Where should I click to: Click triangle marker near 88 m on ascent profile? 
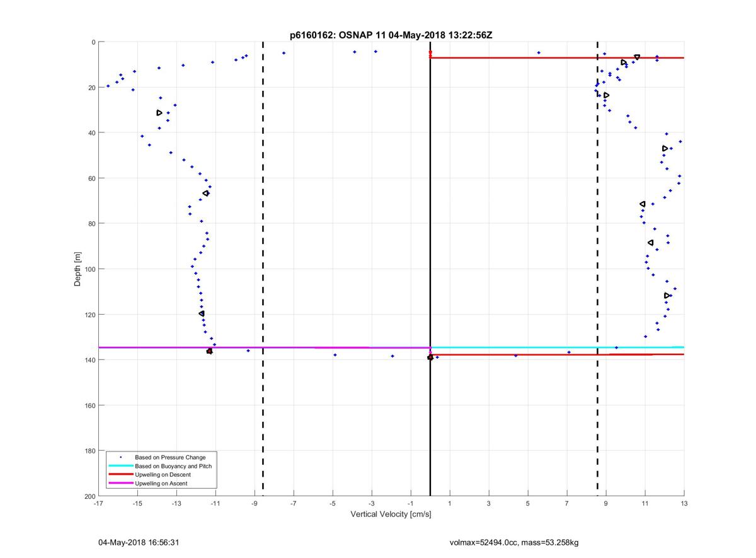point(651,243)
